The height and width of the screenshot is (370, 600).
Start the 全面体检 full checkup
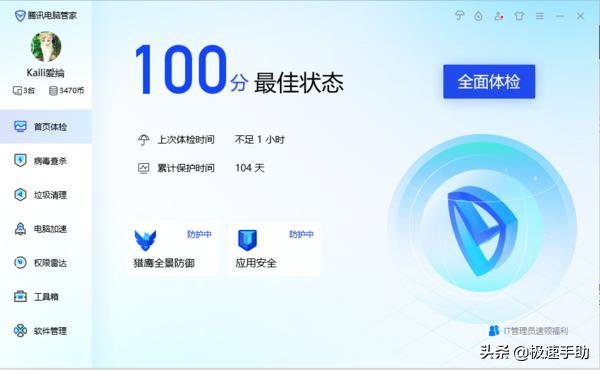point(489,81)
